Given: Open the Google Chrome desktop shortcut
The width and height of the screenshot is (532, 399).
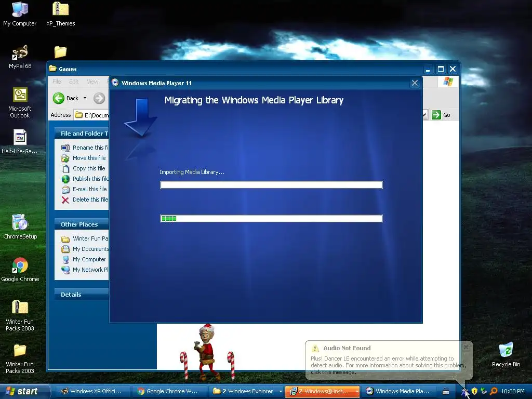Looking at the screenshot, I should 20,270.
